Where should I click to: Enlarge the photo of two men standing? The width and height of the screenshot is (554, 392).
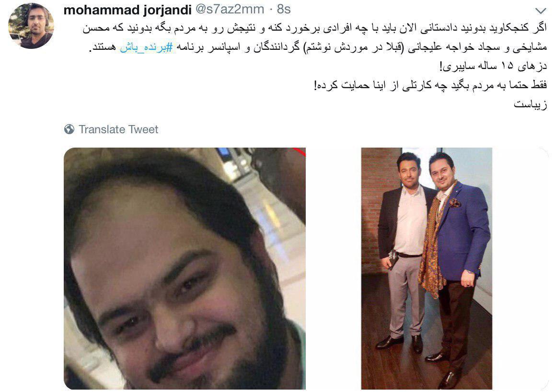[x=427, y=268]
